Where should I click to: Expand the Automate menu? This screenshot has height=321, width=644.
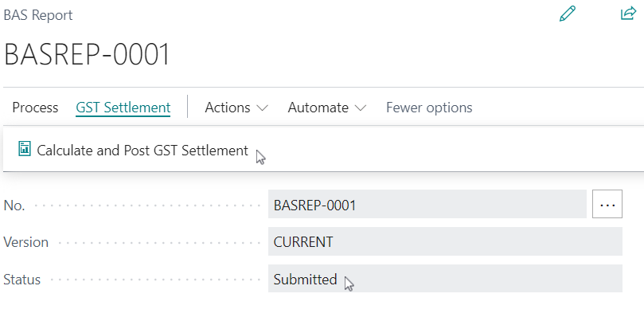click(318, 108)
